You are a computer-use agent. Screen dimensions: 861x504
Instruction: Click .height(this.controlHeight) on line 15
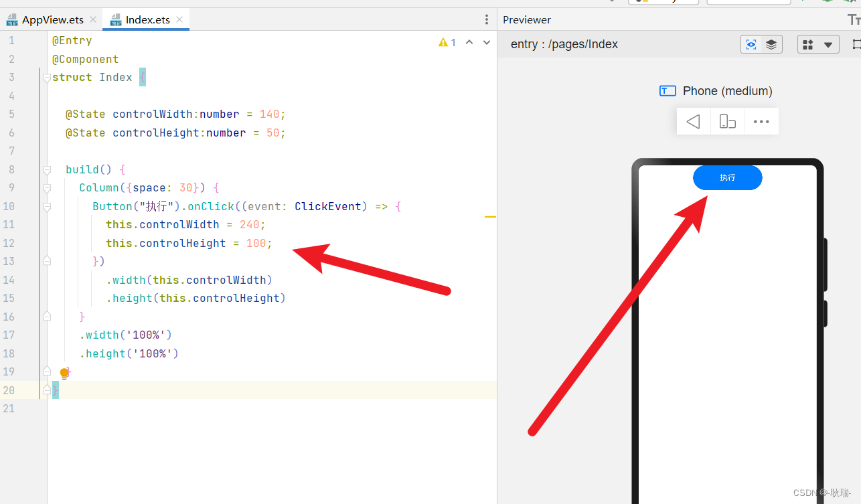tap(196, 299)
